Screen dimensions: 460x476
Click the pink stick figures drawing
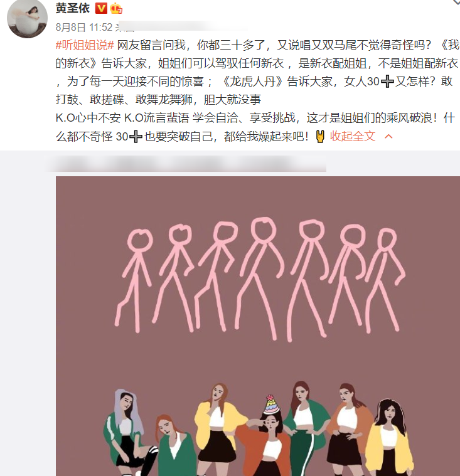click(260, 278)
